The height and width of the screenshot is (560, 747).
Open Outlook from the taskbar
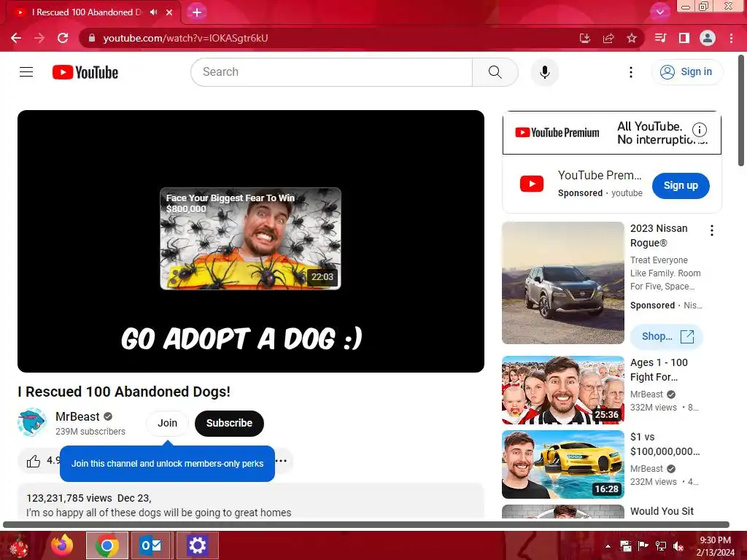152,545
